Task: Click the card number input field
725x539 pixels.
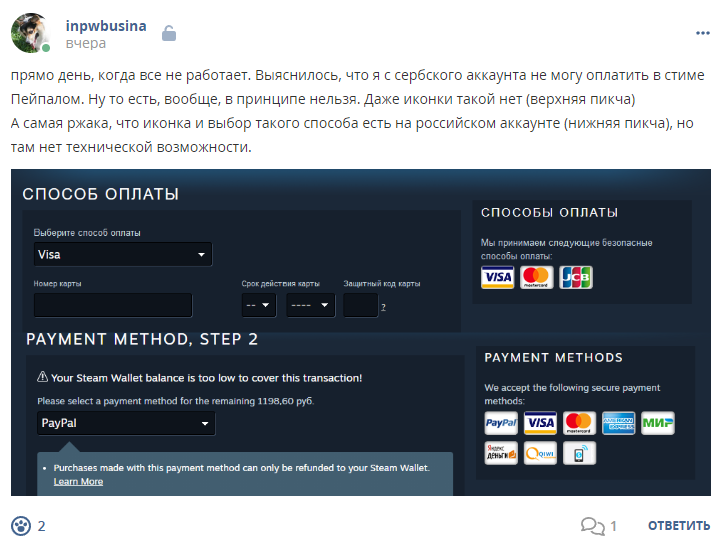Action: (x=113, y=305)
